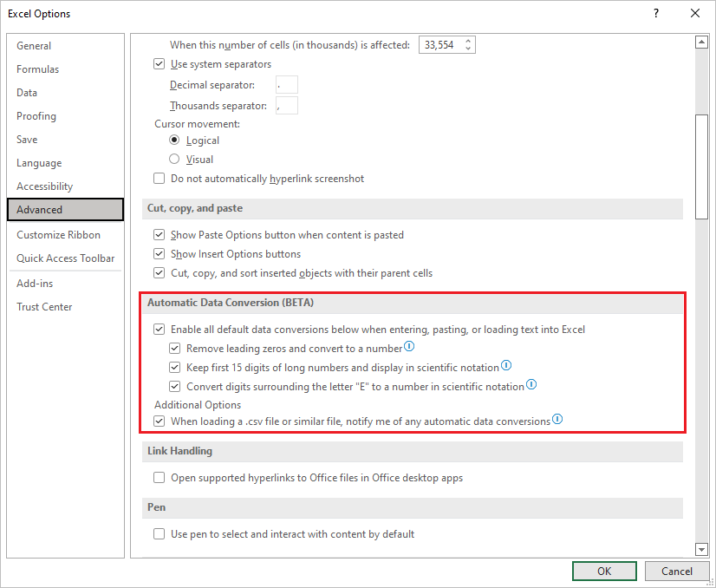Click the scrollbar down arrow

(x=701, y=549)
